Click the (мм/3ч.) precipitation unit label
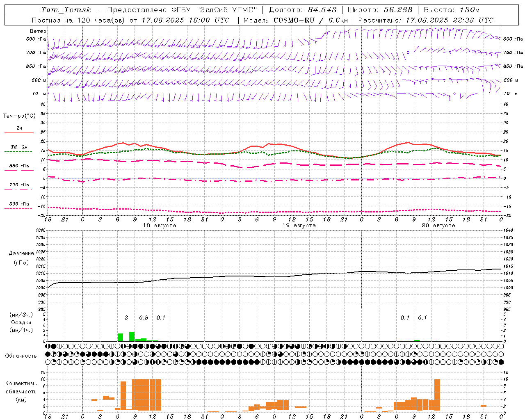Viewport: 525px width, 420px height. pos(21,315)
